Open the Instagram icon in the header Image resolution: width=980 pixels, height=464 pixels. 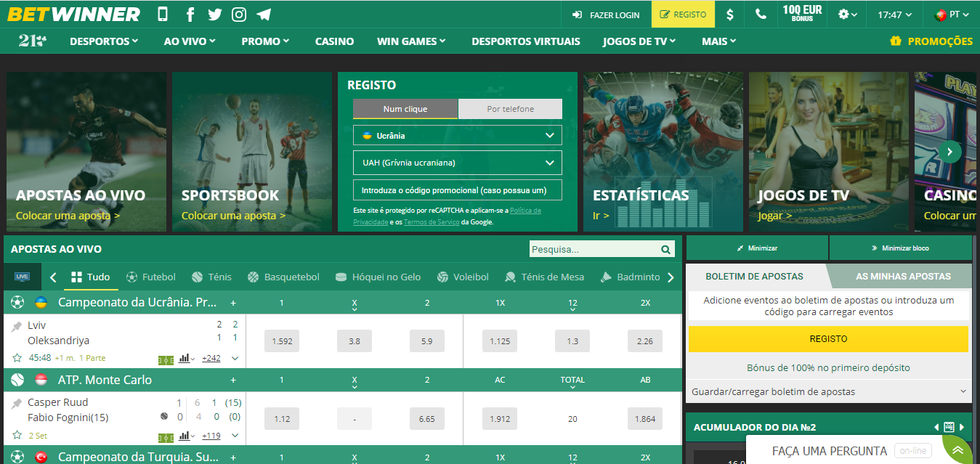pos(239,15)
